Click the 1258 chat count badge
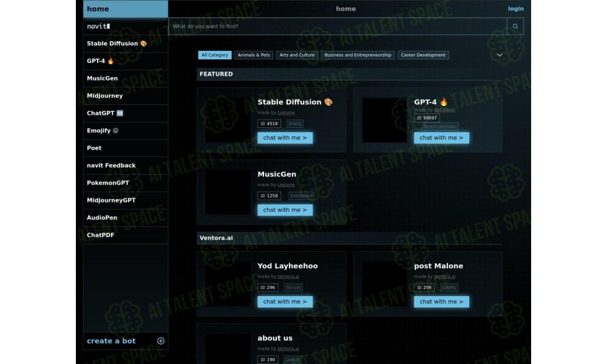 [x=269, y=196]
